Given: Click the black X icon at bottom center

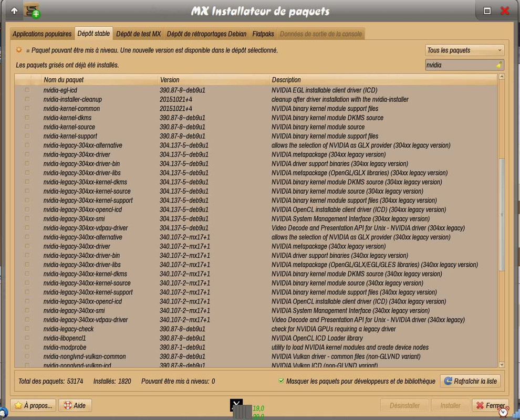Looking at the screenshot, I should (x=236, y=404).
